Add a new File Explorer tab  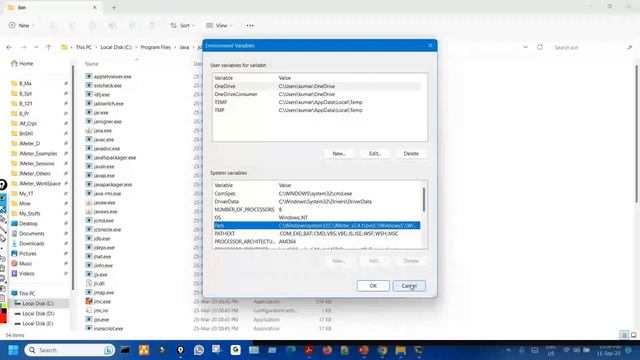pyautogui.click(x=114, y=7)
